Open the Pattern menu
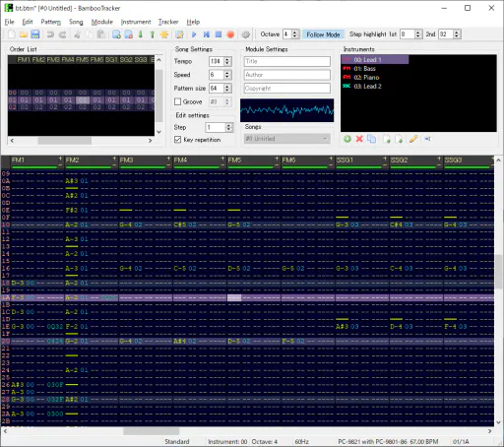This screenshot has width=504, height=447. (50, 22)
